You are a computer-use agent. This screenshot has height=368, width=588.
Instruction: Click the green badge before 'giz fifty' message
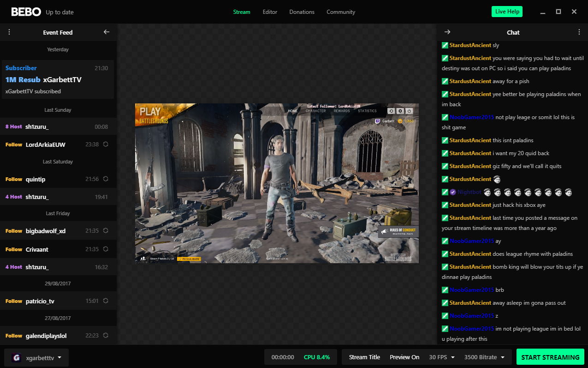click(x=445, y=166)
